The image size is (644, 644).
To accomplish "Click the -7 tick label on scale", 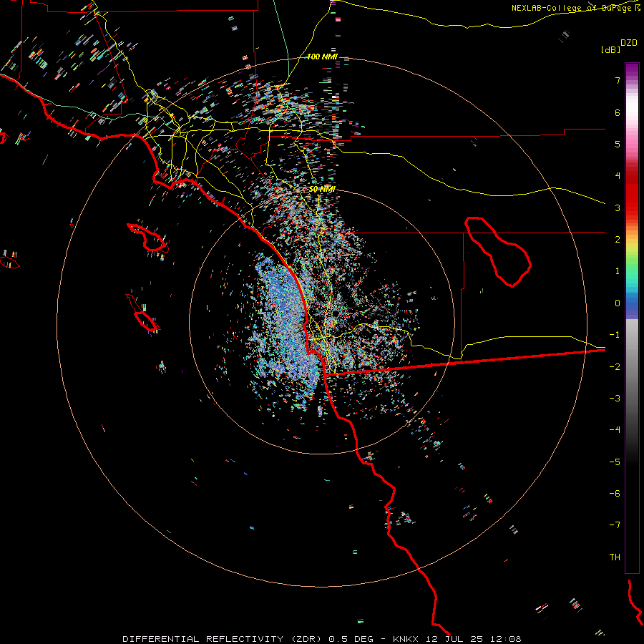I will tap(615, 525).
